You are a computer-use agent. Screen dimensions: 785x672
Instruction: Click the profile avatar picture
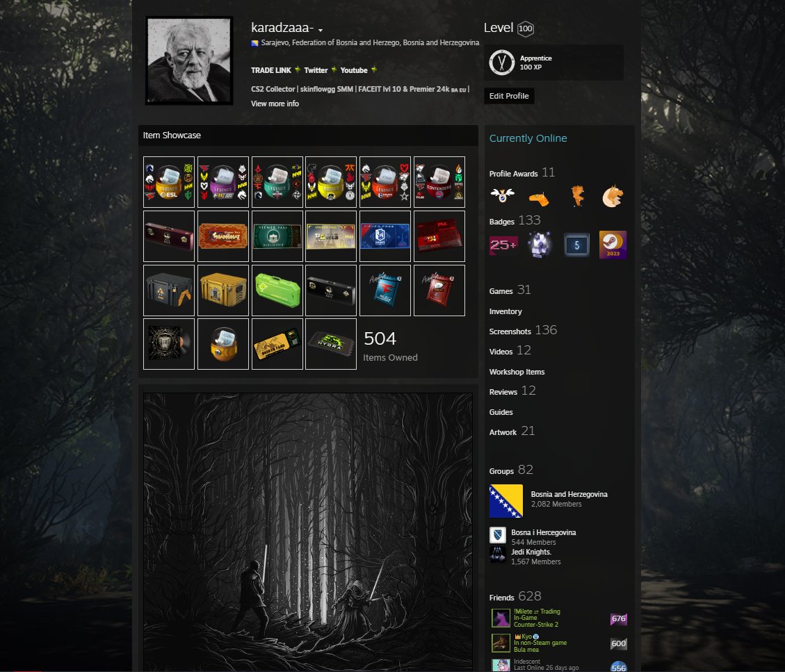[x=189, y=60]
